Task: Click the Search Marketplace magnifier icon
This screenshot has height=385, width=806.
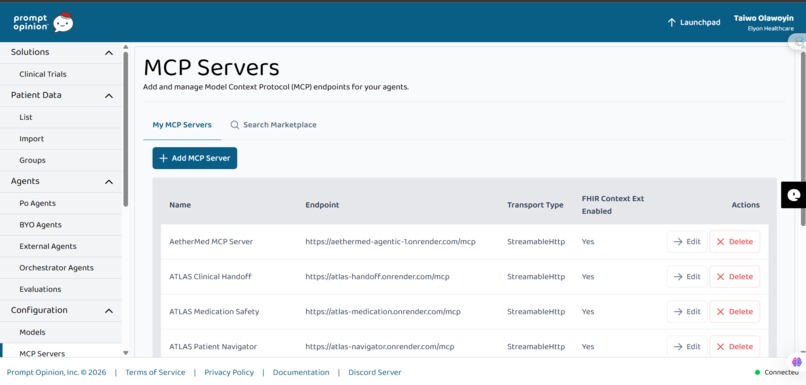Action: [235, 125]
